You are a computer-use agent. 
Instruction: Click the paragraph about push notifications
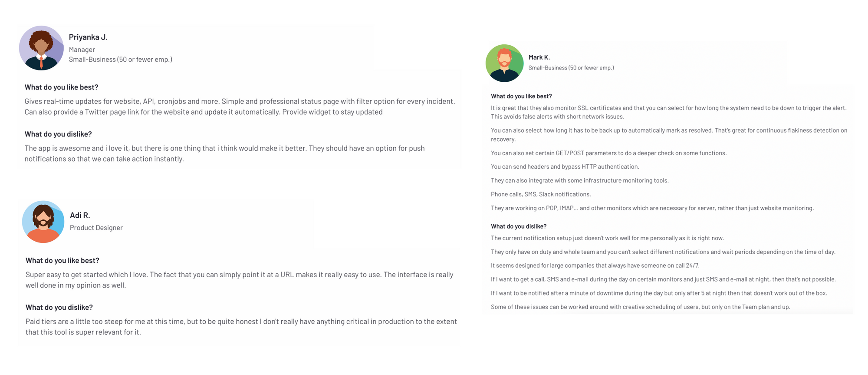[x=224, y=153]
